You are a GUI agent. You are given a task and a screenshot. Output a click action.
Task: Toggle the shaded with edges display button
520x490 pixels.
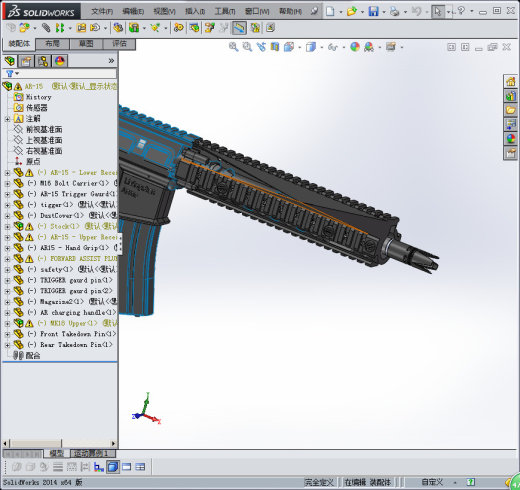pyautogui.click(x=113, y=467)
